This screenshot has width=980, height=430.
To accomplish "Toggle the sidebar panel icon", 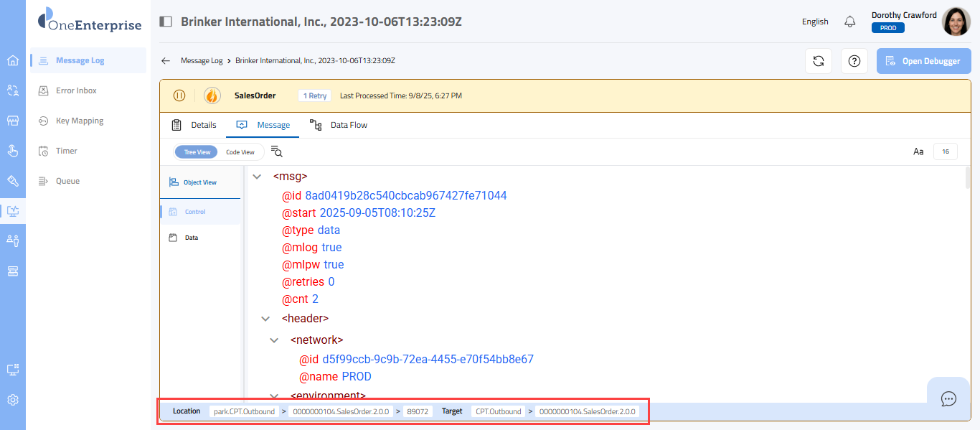I will click(166, 22).
